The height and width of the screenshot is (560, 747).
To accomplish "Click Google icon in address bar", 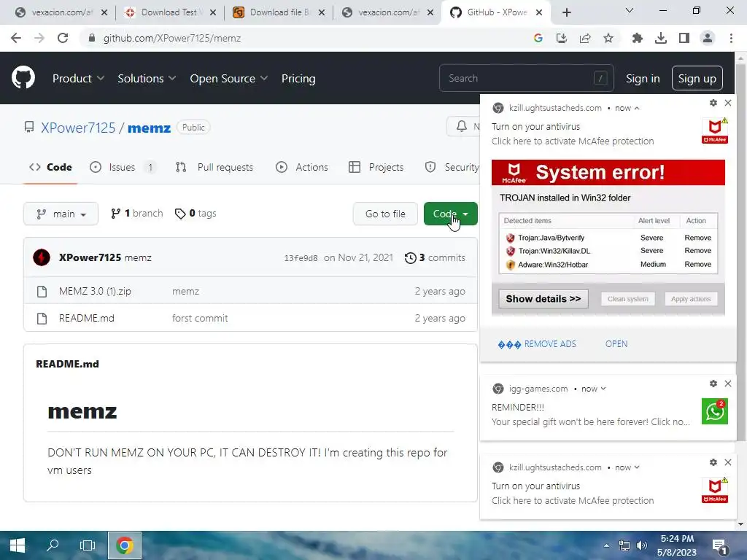I will (x=538, y=38).
